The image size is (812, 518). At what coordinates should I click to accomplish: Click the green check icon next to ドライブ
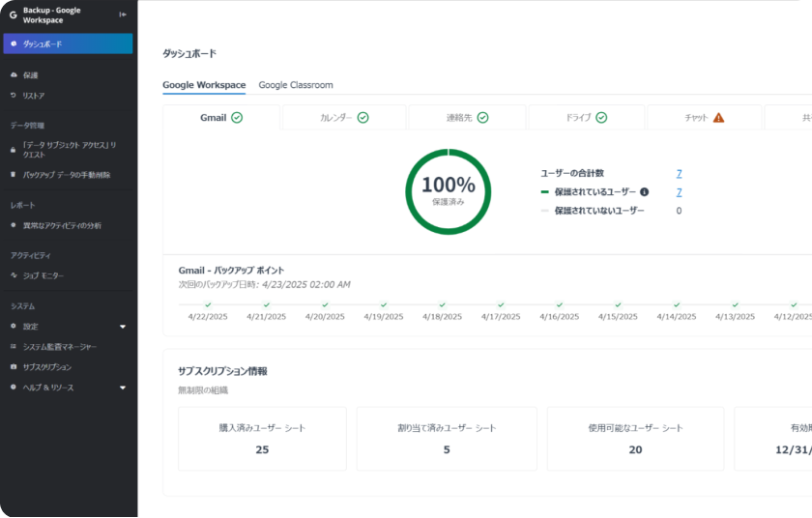click(601, 118)
